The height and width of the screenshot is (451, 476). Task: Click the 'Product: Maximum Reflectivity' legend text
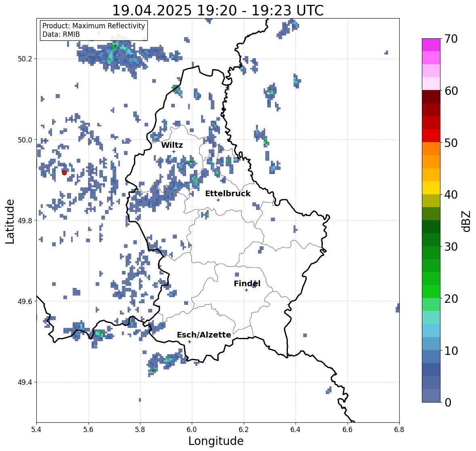[x=94, y=26]
